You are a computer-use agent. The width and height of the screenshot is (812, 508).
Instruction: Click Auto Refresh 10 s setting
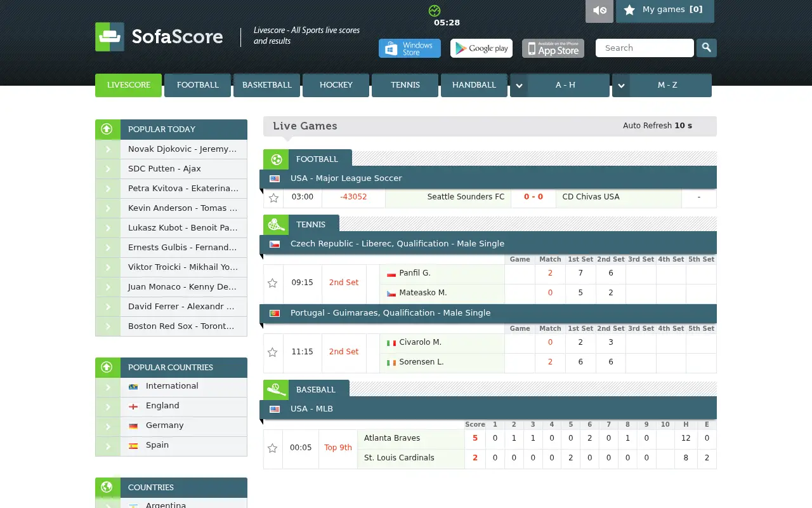pos(657,126)
